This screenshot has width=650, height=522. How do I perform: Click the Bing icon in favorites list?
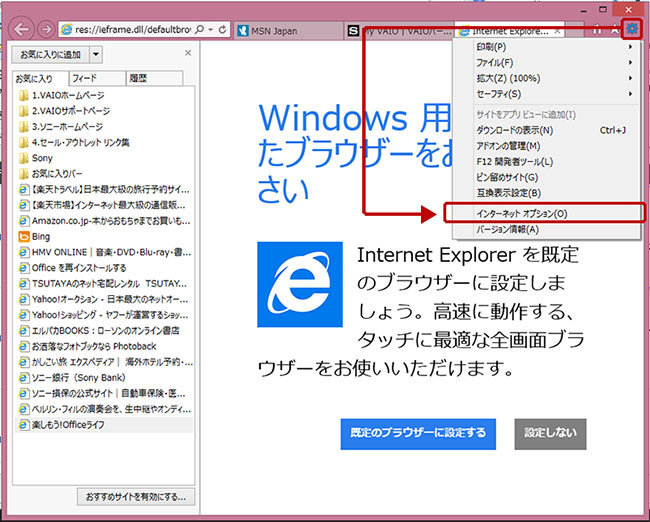pos(24,237)
